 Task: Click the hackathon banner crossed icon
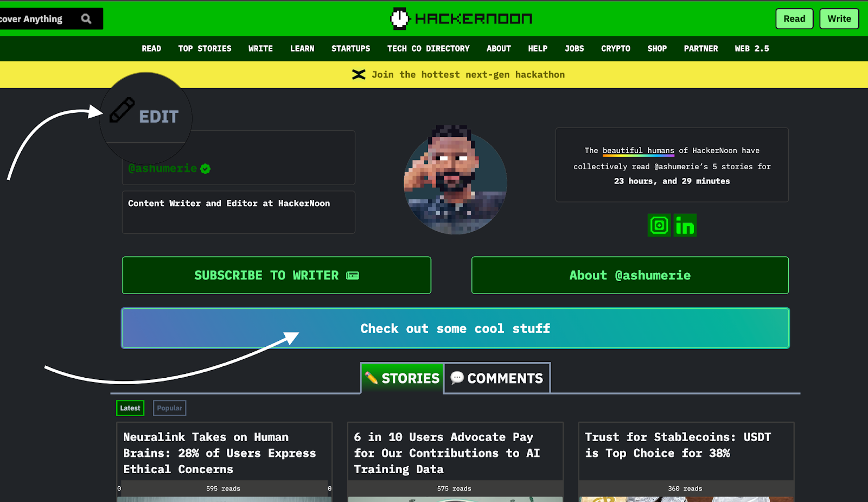pyautogui.click(x=359, y=74)
